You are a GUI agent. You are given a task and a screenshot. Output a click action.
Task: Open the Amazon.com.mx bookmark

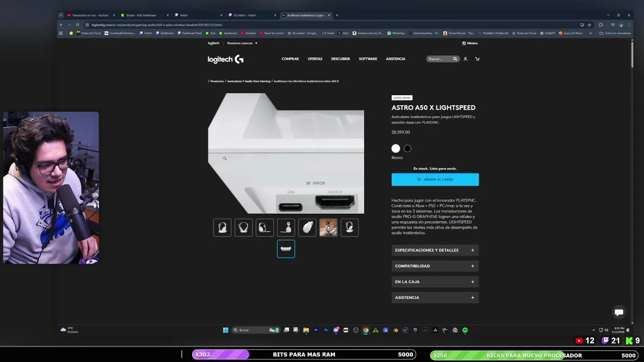click(x=368, y=33)
